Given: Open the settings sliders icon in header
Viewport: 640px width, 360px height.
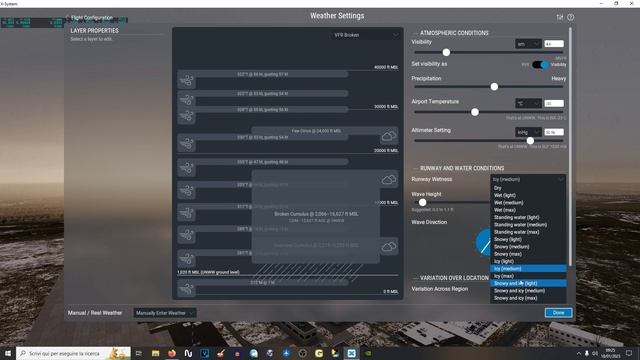Looking at the screenshot, I should point(560,17).
